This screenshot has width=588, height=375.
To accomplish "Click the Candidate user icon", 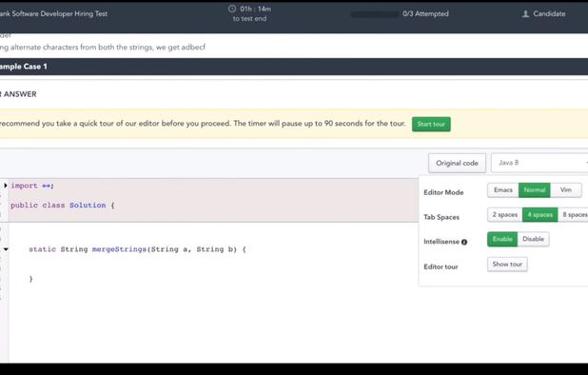I will coord(526,14).
